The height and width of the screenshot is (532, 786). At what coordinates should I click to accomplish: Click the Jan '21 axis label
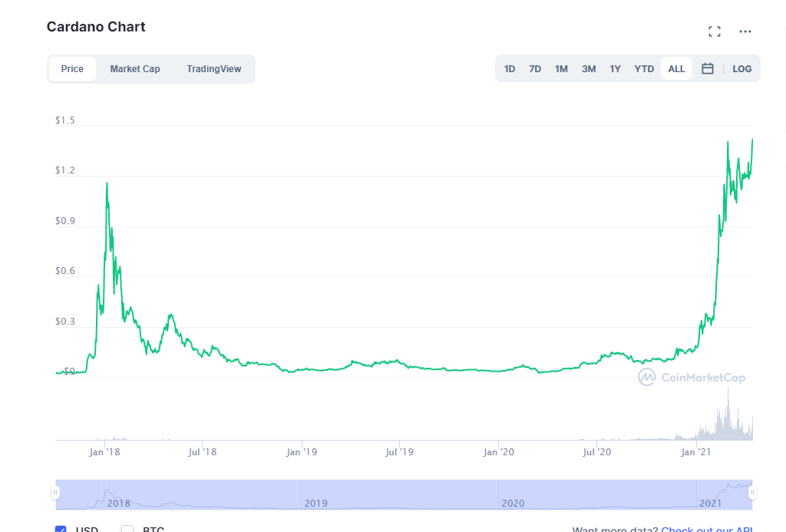pos(695,452)
